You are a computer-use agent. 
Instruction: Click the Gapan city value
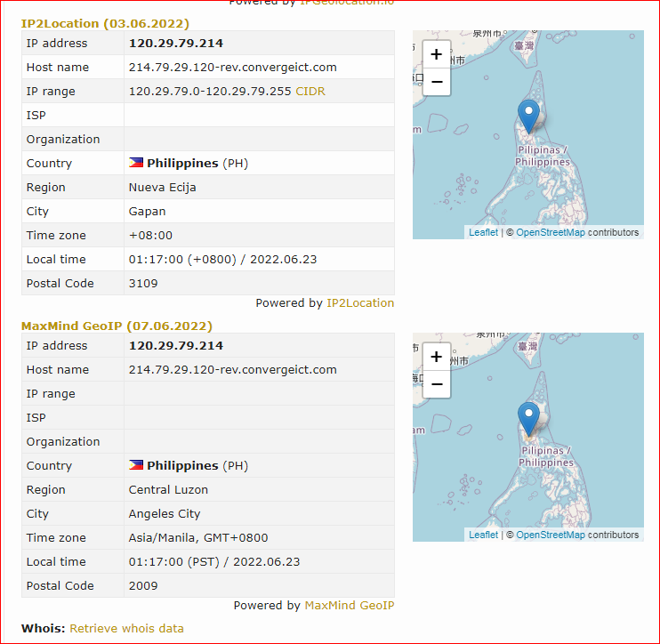point(148,212)
